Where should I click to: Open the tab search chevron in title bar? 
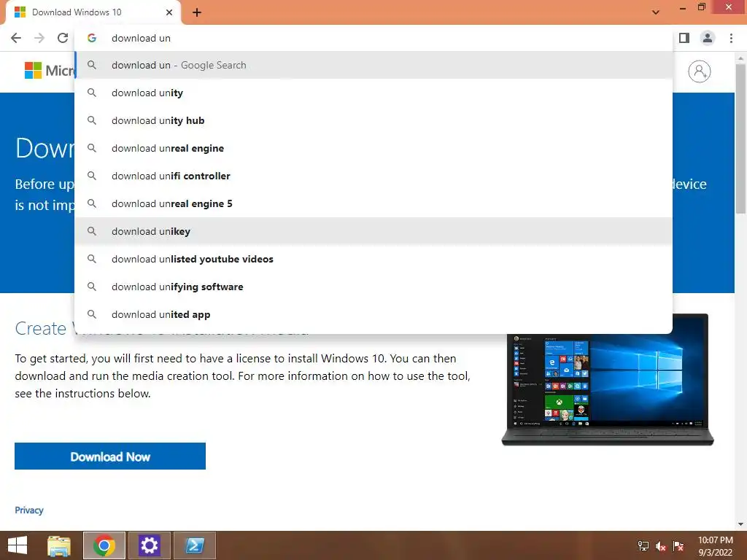click(656, 12)
